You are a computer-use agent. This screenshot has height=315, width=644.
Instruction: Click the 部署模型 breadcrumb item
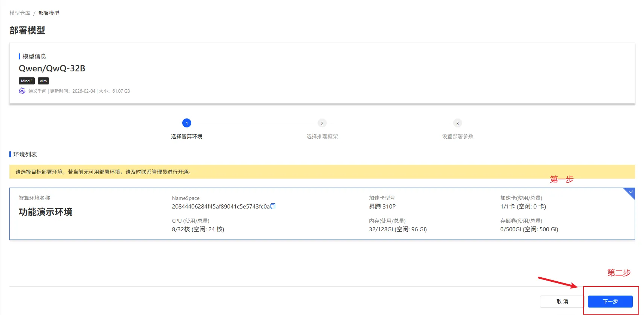[49, 13]
